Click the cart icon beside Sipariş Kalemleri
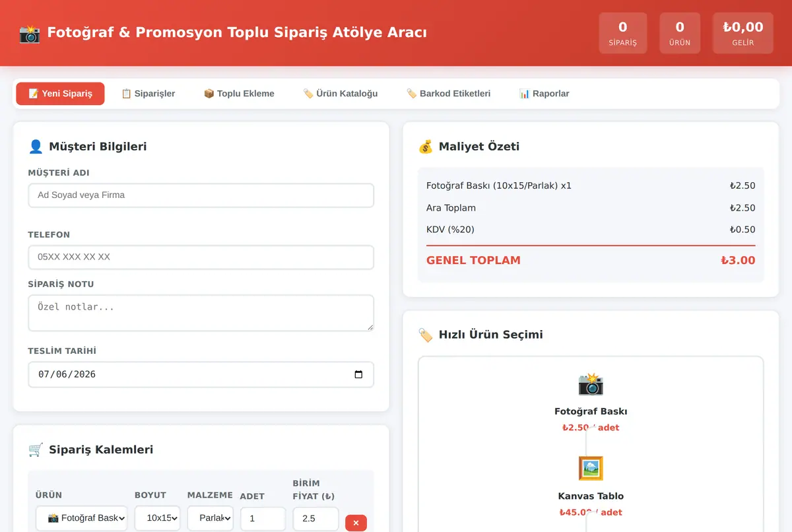This screenshot has width=792, height=532. 36,449
